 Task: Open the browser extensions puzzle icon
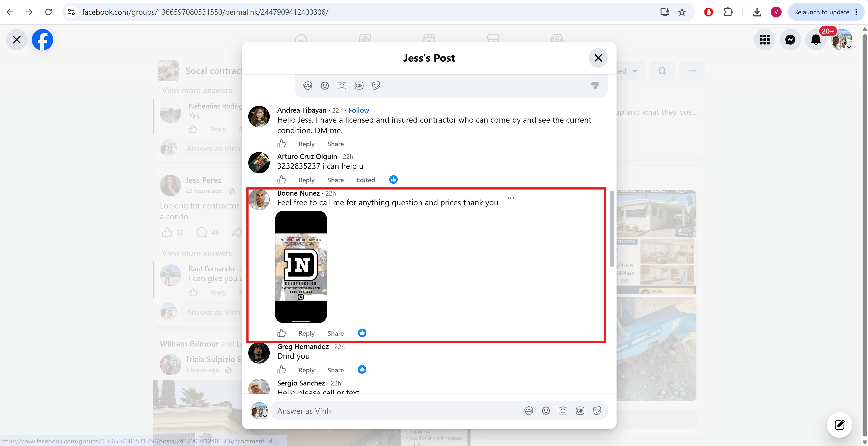point(728,12)
